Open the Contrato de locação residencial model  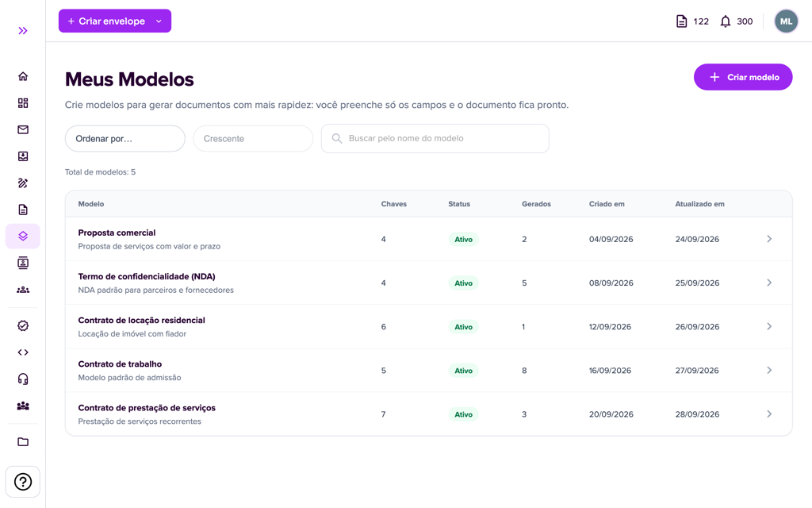(141, 321)
